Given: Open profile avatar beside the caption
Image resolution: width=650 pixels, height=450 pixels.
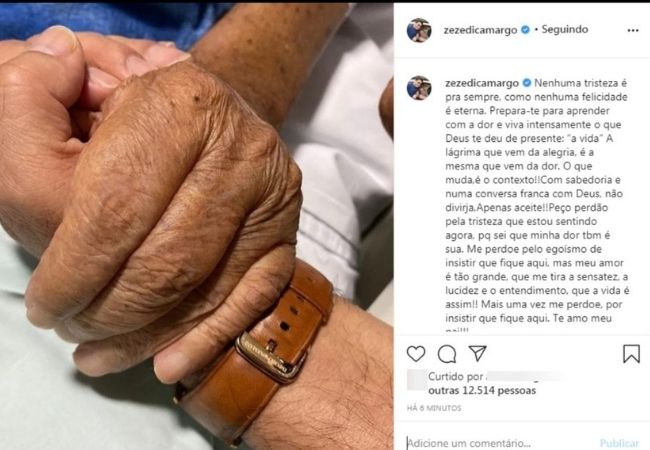Looking at the screenshot, I should coord(419,88).
